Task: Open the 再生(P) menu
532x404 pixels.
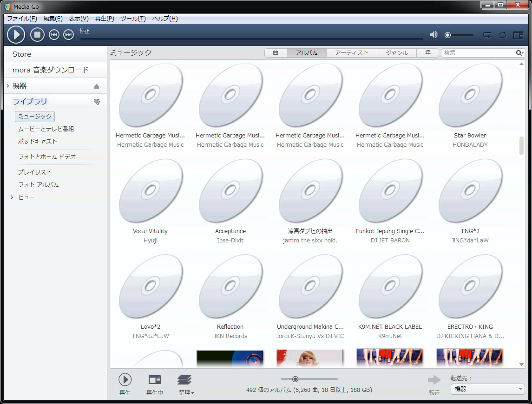Action: coord(105,18)
